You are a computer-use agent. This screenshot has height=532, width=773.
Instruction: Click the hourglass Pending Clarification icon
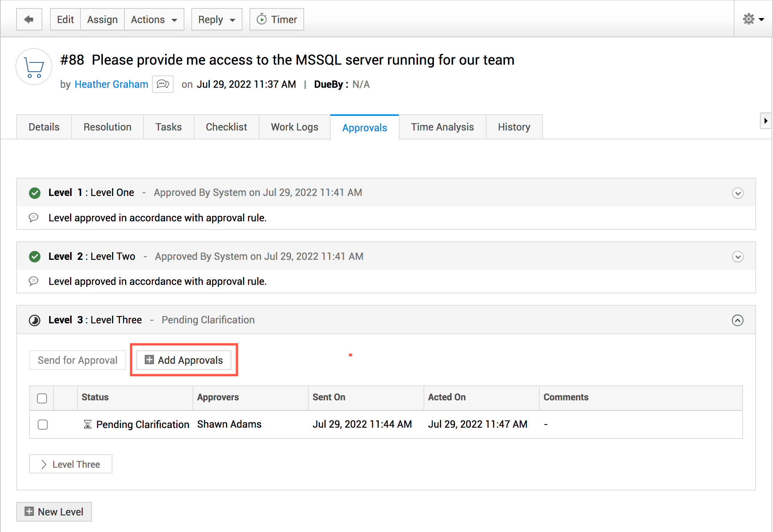pyautogui.click(x=88, y=424)
